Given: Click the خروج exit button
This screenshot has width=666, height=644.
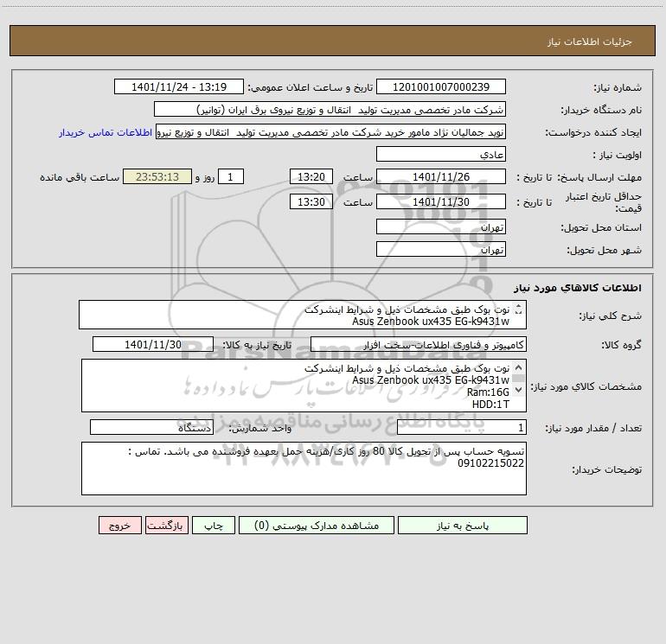Looking at the screenshot, I should pyautogui.click(x=119, y=525).
